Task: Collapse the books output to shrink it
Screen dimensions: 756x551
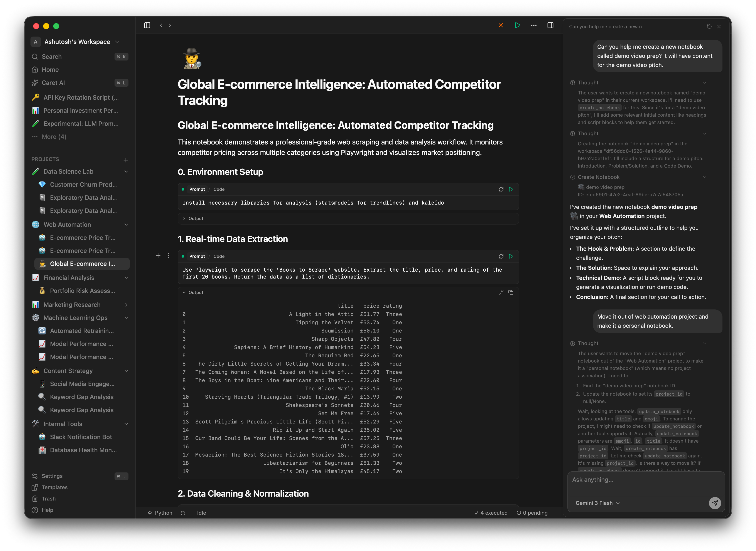Action: point(501,292)
